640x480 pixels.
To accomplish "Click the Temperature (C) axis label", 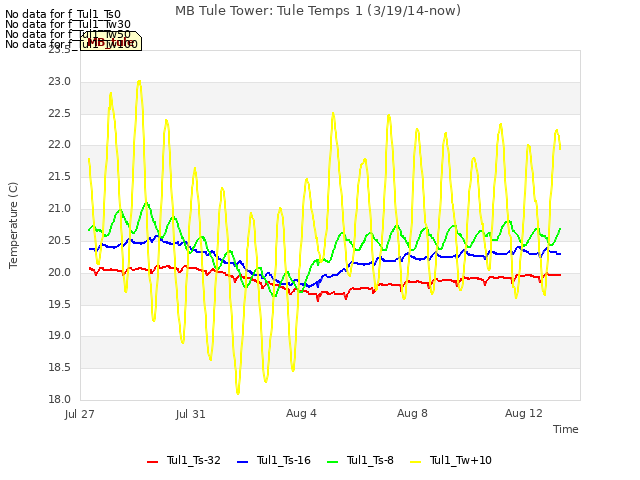I will (x=13, y=225).
